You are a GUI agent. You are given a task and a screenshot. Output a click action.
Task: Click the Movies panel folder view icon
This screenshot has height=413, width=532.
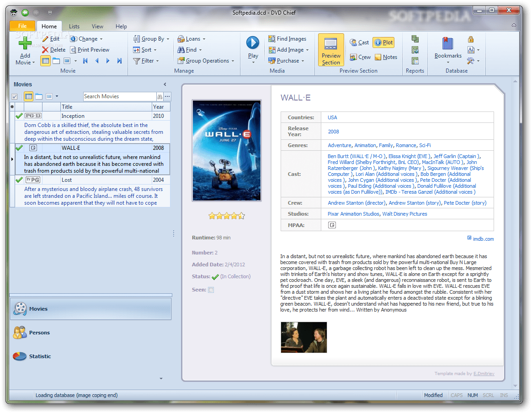click(x=39, y=97)
